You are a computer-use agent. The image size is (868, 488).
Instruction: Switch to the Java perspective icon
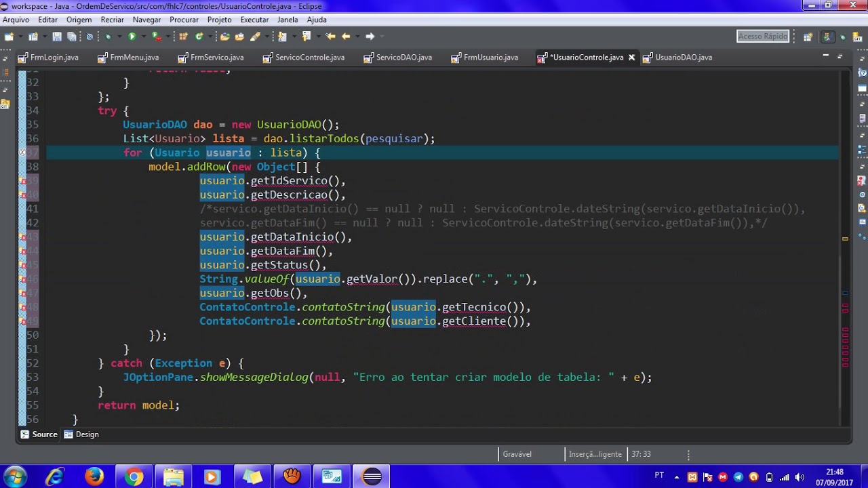(827, 37)
